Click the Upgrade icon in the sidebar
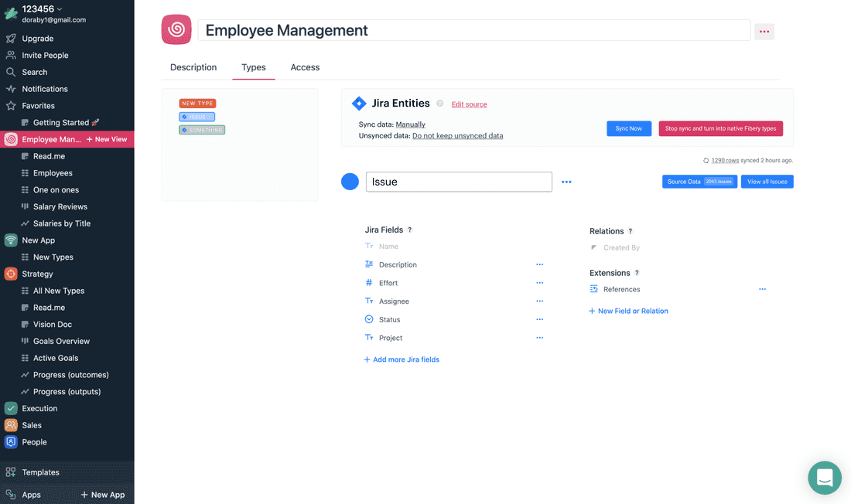 11,38
